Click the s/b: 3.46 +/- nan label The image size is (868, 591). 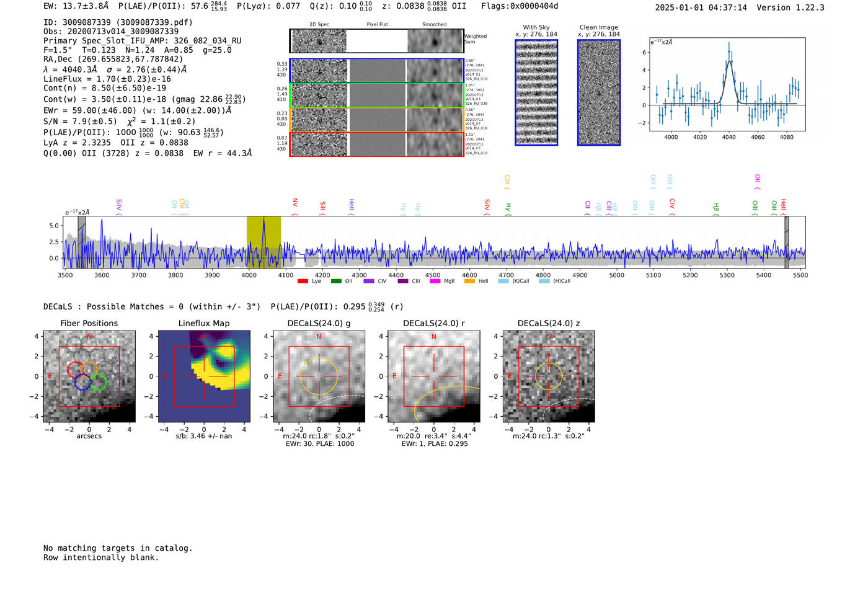pos(204,436)
